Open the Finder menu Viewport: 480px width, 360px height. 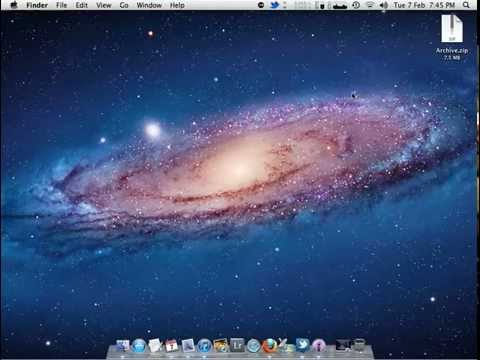[x=37, y=5]
